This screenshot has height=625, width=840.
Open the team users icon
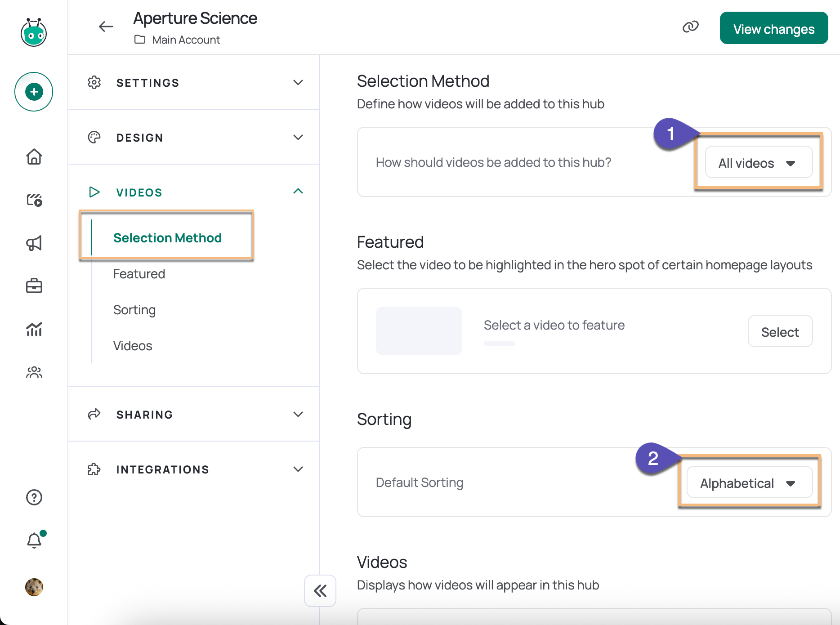[x=34, y=372]
